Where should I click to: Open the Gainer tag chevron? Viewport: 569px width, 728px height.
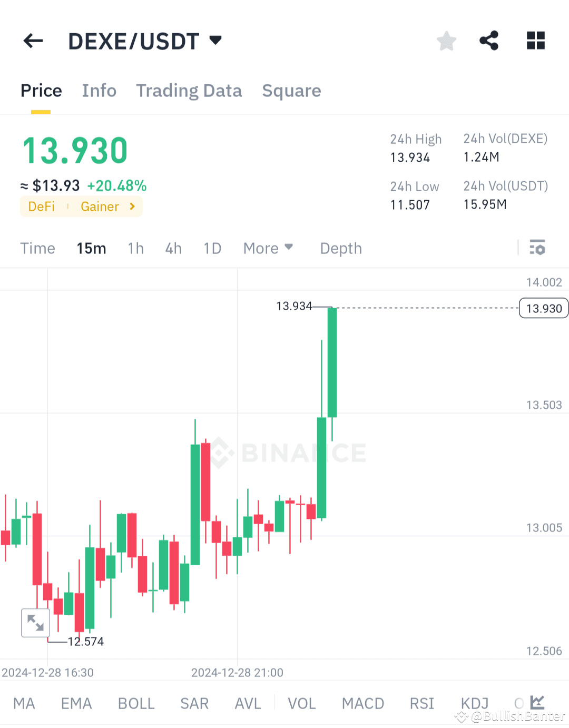pyautogui.click(x=131, y=206)
